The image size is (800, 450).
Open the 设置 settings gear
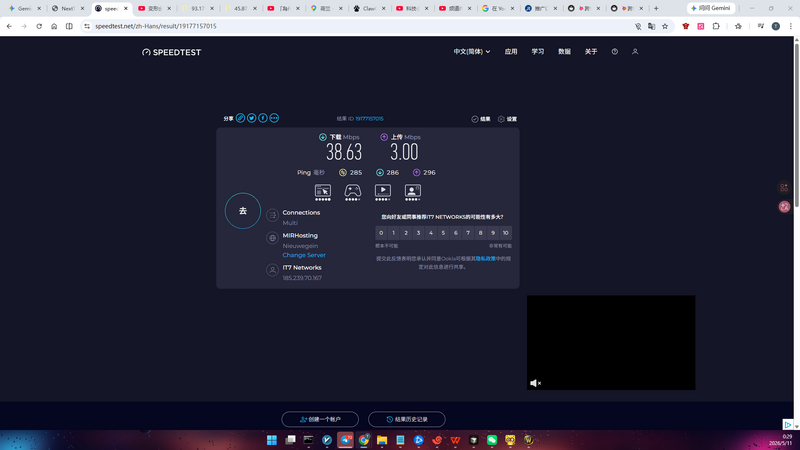pyautogui.click(x=507, y=119)
